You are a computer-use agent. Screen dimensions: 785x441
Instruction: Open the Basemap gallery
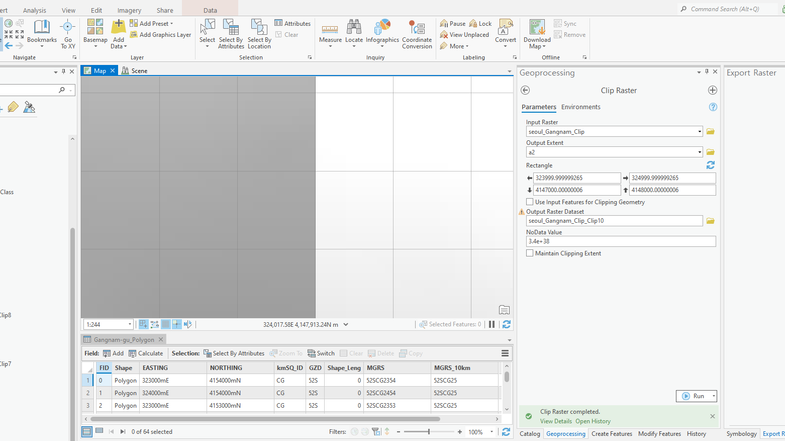point(95,34)
